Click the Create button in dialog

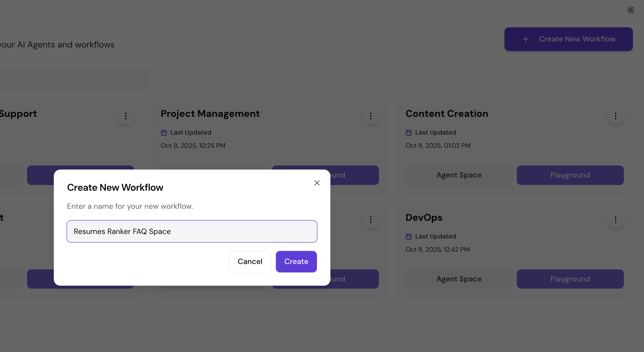coord(296,262)
